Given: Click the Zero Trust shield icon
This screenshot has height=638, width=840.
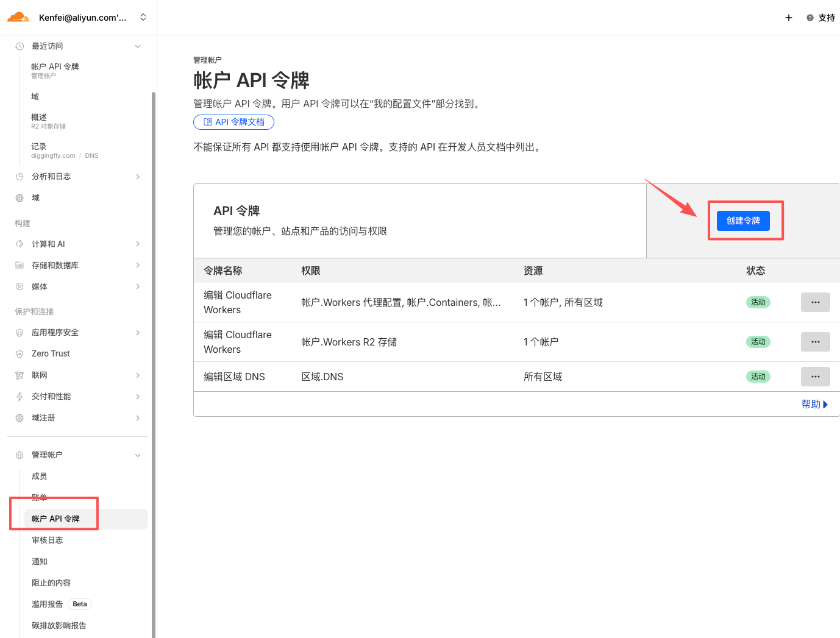Looking at the screenshot, I should coord(20,354).
